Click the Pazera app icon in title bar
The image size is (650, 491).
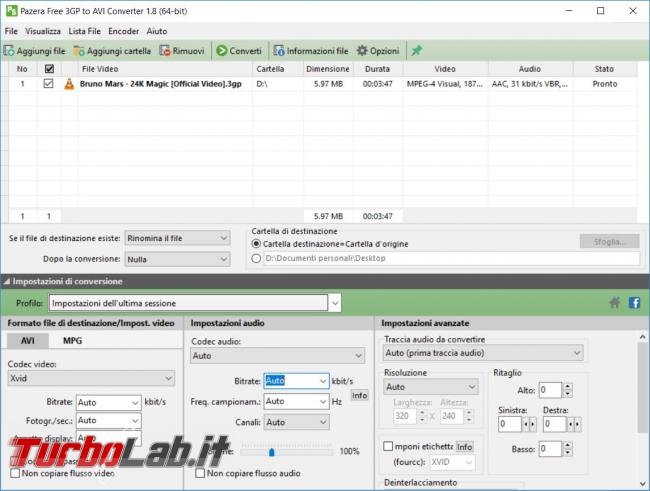(x=11, y=11)
